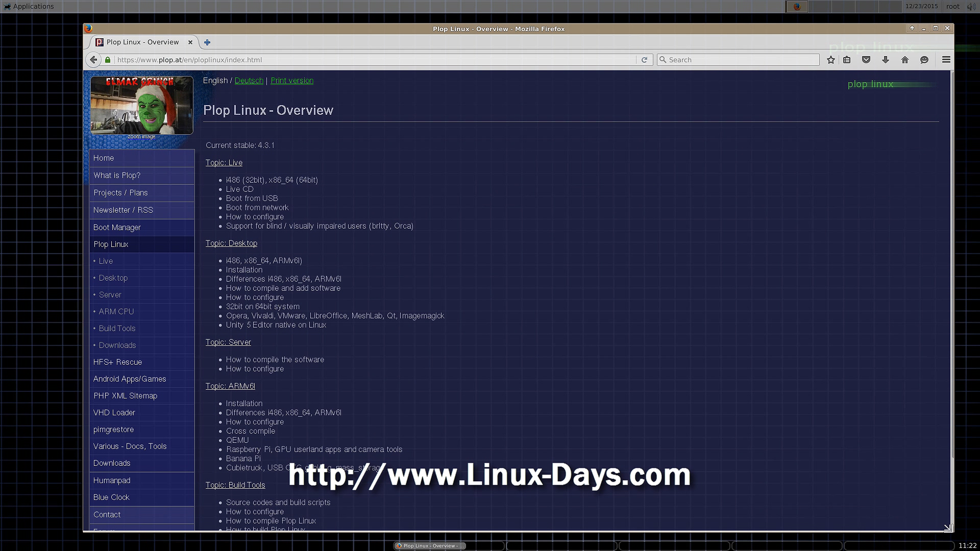Open the Downloads submenu item under Plop Linux
Image resolution: width=980 pixels, height=551 pixels.
pos(142,345)
